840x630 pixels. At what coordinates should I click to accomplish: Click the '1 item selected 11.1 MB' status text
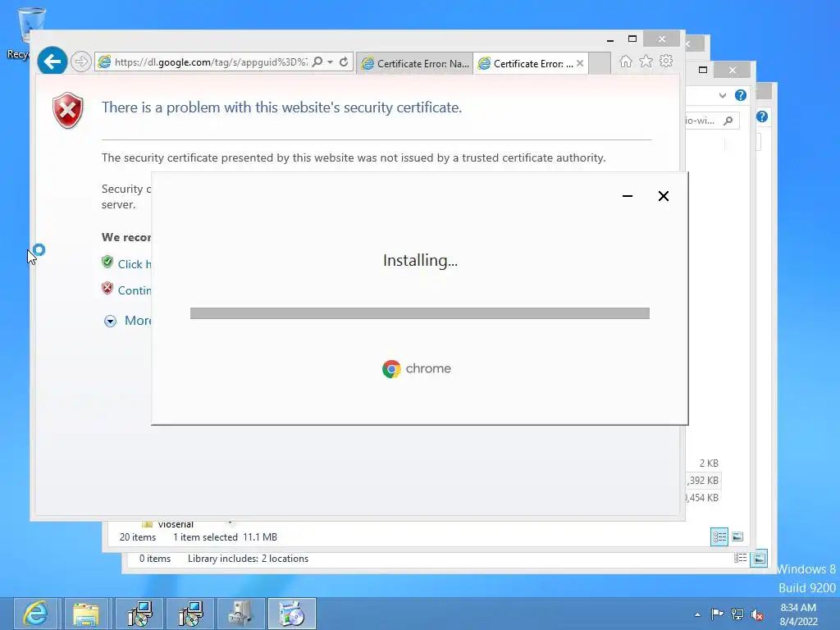225,537
